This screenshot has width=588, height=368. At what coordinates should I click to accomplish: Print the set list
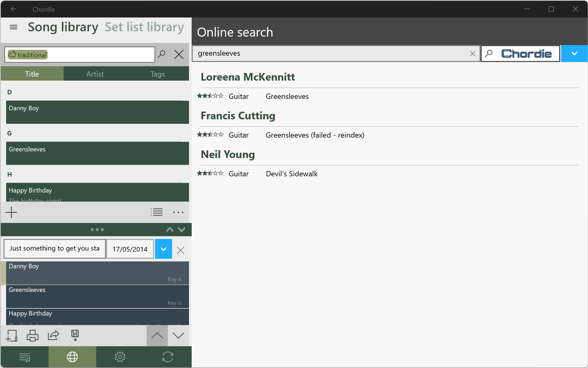(32, 336)
